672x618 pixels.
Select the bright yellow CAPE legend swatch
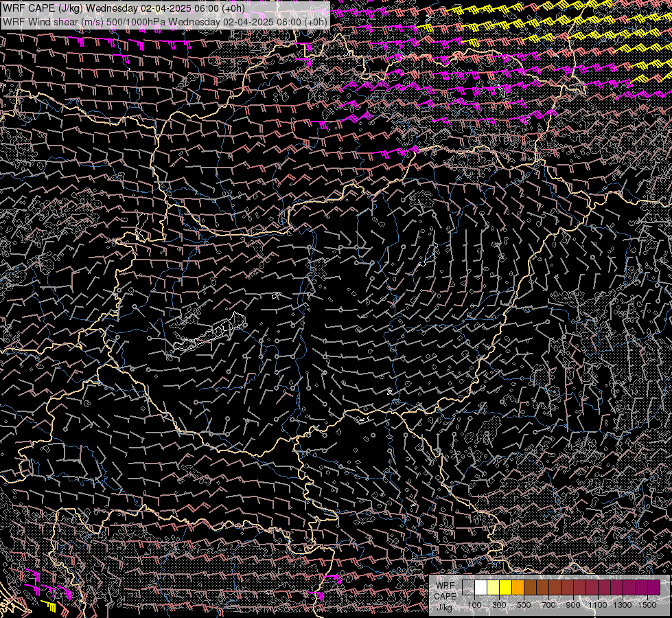pyautogui.click(x=506, y=587)
